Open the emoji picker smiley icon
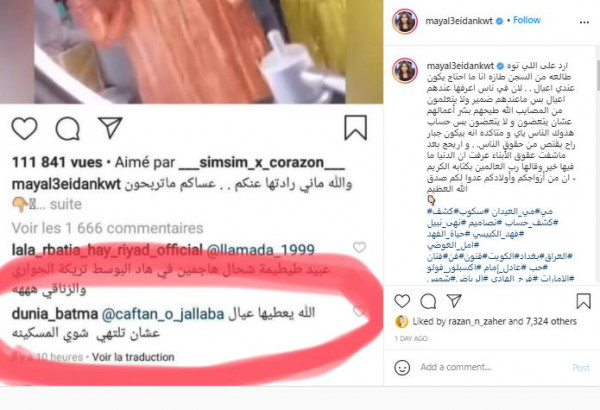This screenshot has width=600, height=410. [x=402, y=368]
